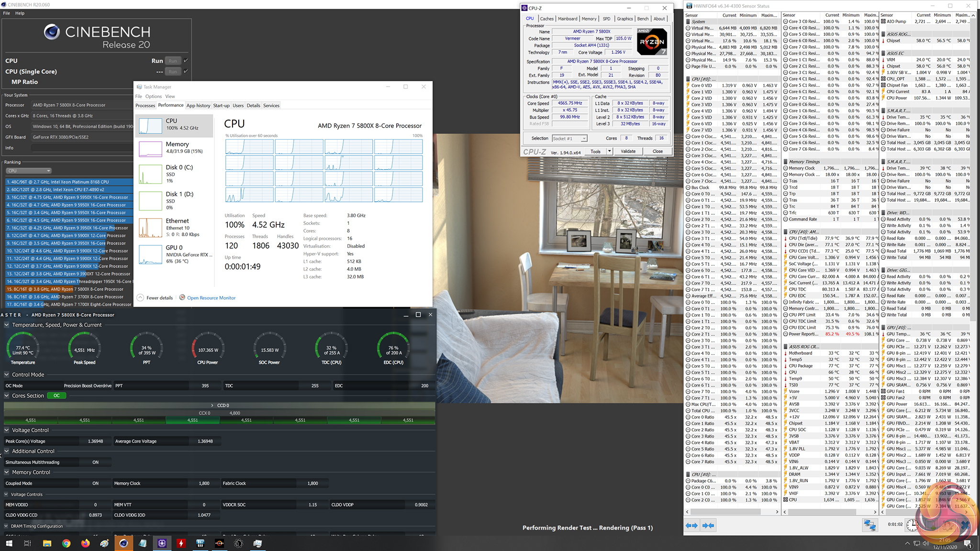
Task: Switch to Task Manager Processes tab
Action: (145, 105)
